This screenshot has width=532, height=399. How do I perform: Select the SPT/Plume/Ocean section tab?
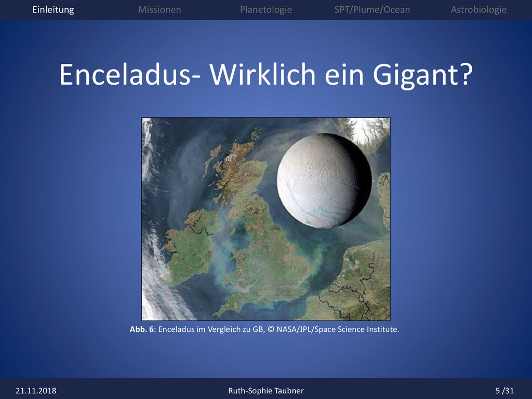[x=372, y=10]
